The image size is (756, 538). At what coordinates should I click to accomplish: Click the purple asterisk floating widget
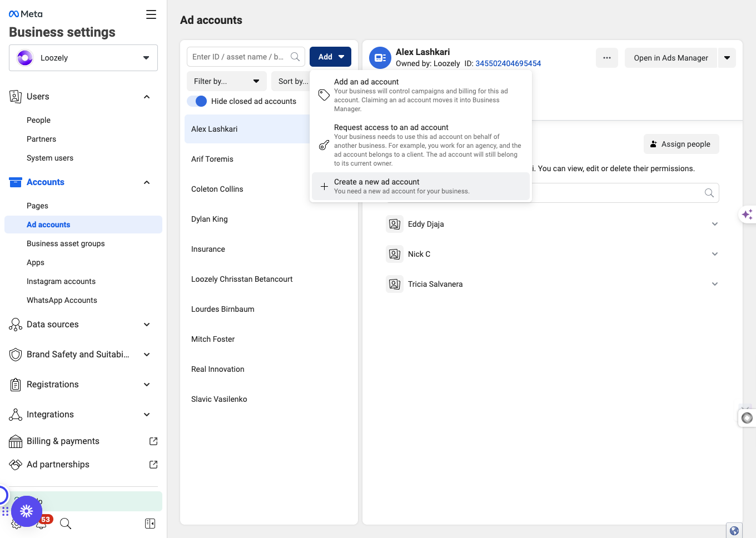[x=27, y=511]
